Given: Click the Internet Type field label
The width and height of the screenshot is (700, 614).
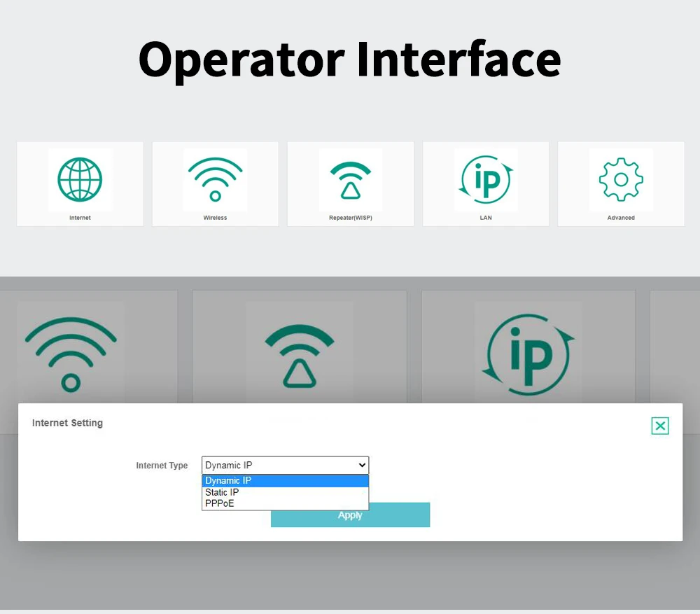Looking at the screenshot, I should [162, 466].
